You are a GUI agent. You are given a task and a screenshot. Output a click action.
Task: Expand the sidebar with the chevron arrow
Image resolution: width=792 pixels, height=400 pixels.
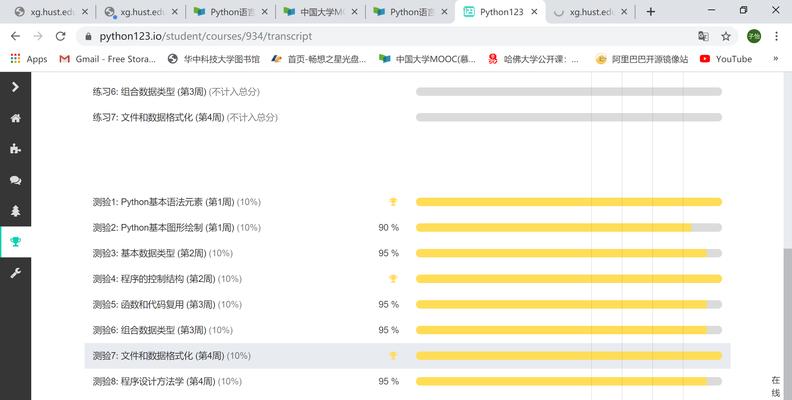(15, 87)
